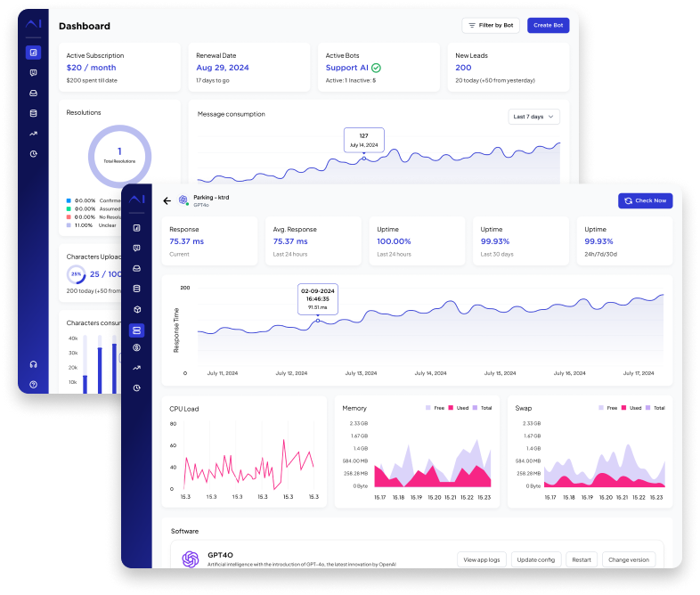This screenshot has width=700, height=595.
Task: Click the Parking - ktrd bot avatar
Action: 183,200
